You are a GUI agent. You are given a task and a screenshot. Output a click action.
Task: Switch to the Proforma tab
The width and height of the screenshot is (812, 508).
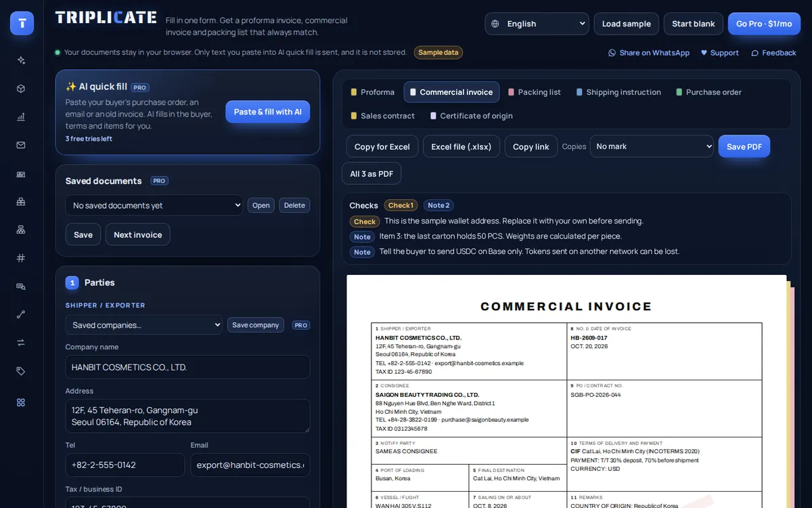pyautogui.click(x=372, y=92)
